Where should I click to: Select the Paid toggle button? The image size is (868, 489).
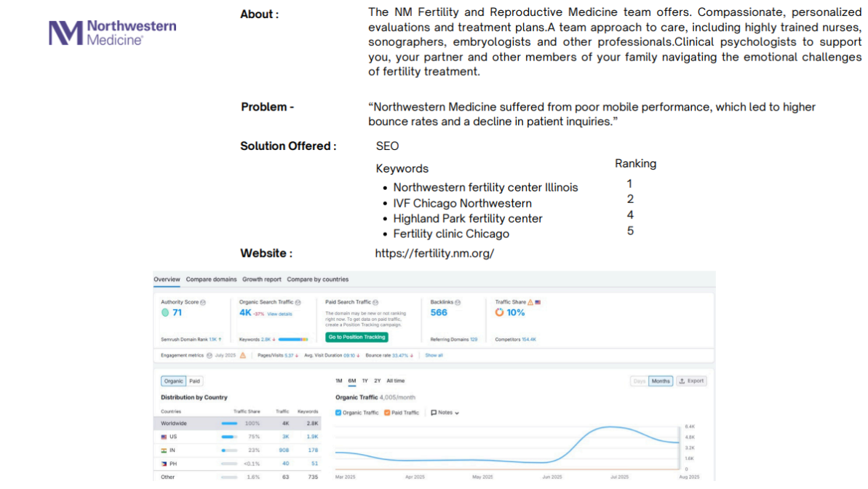194,381
